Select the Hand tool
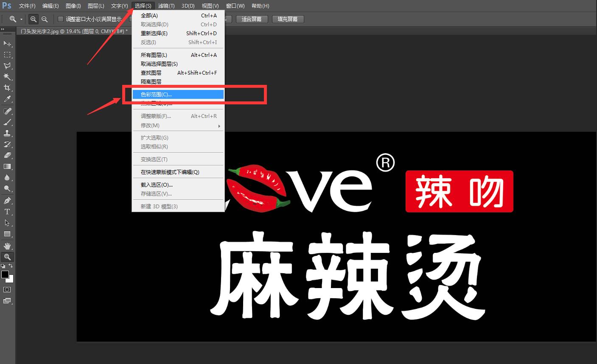Viewport: 597px width, 364px height. (7, 246)
